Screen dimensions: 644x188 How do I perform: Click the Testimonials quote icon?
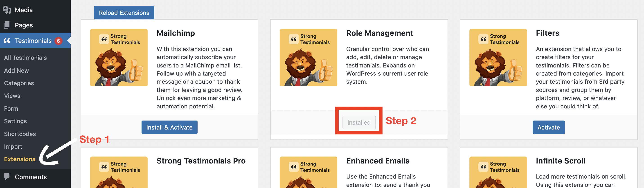(7, 40)
